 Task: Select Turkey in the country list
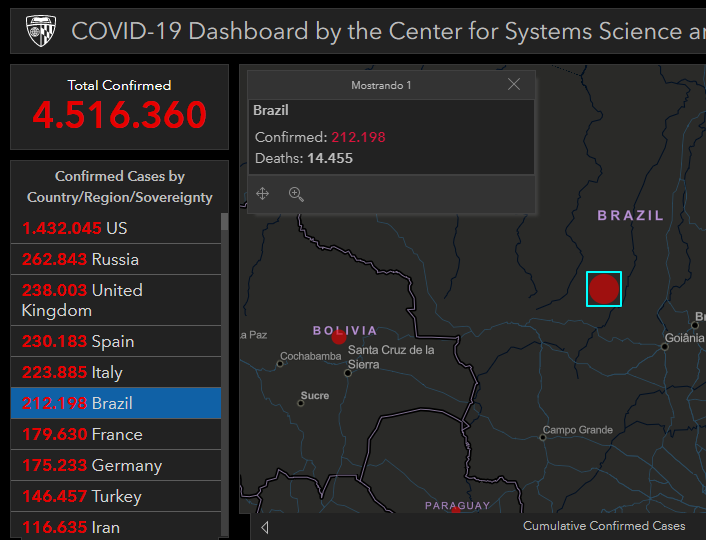115,496
